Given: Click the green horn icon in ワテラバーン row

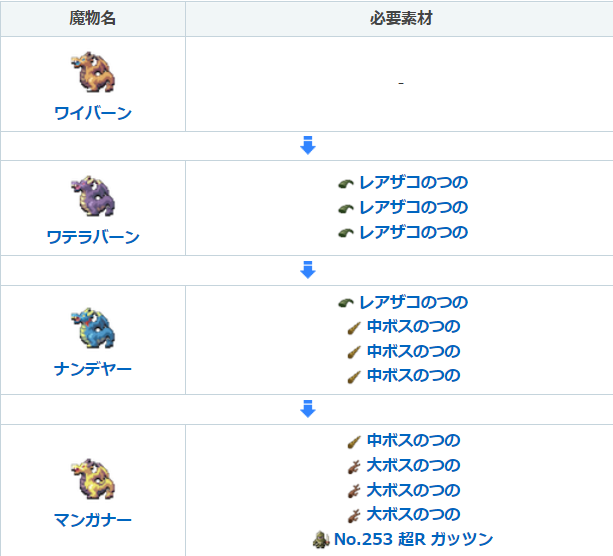Looking at the screenshot, I should click(346, 183).
